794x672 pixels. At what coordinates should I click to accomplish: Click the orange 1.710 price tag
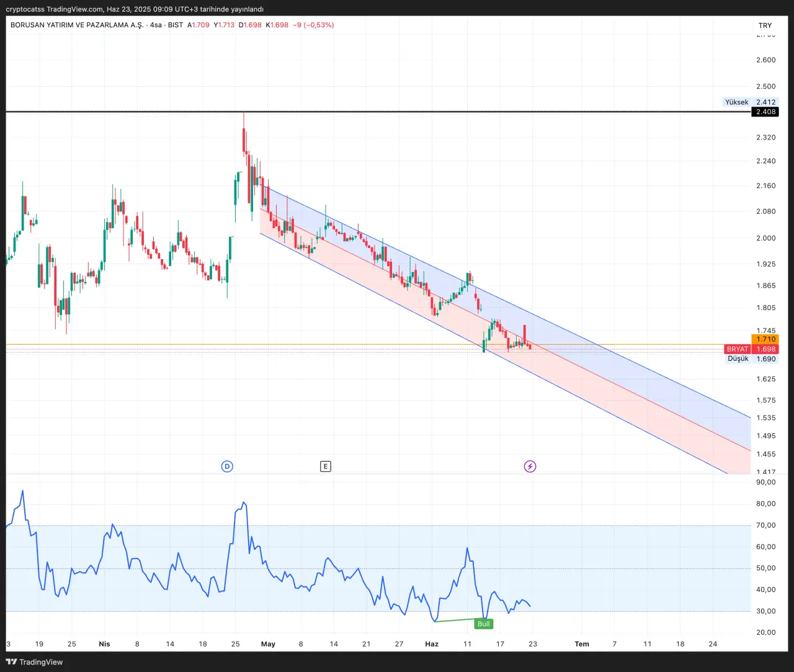765,339
